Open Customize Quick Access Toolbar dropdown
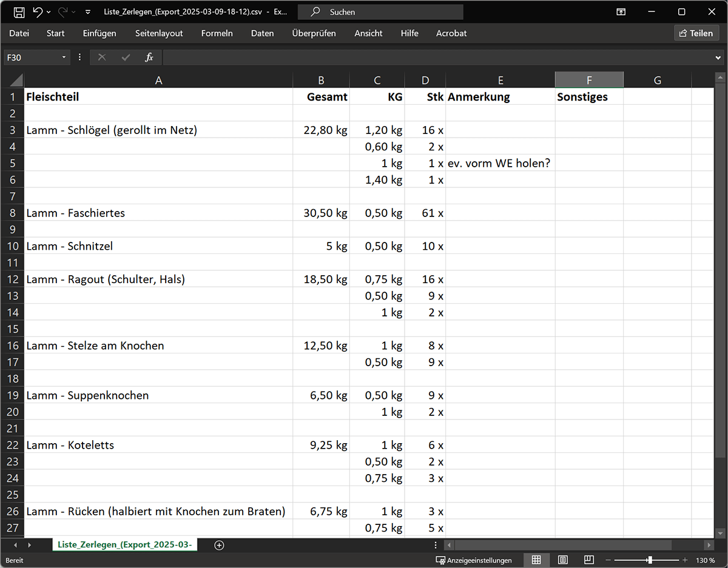Screen dimensions: 728x568 (x=88, y=12)
